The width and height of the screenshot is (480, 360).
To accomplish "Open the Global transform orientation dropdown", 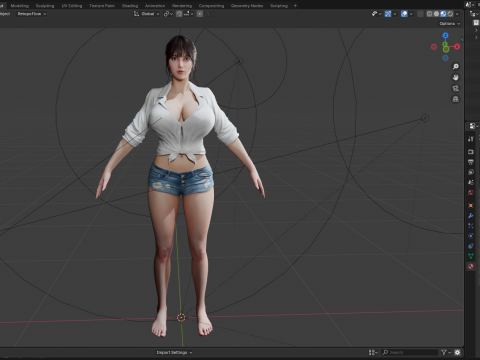I will click(147, 14).
